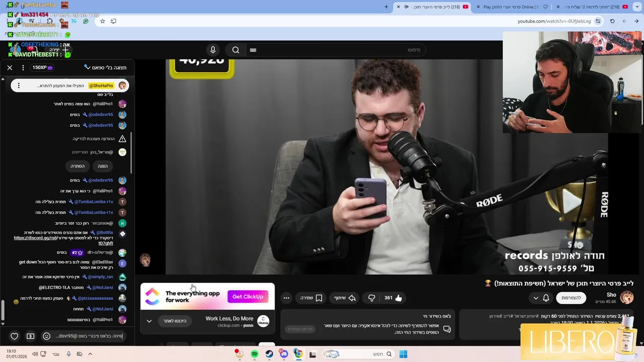This screenshot has width=644, height=362.
Task: Share the video via שיתוף button
Action: click(345, 298)
